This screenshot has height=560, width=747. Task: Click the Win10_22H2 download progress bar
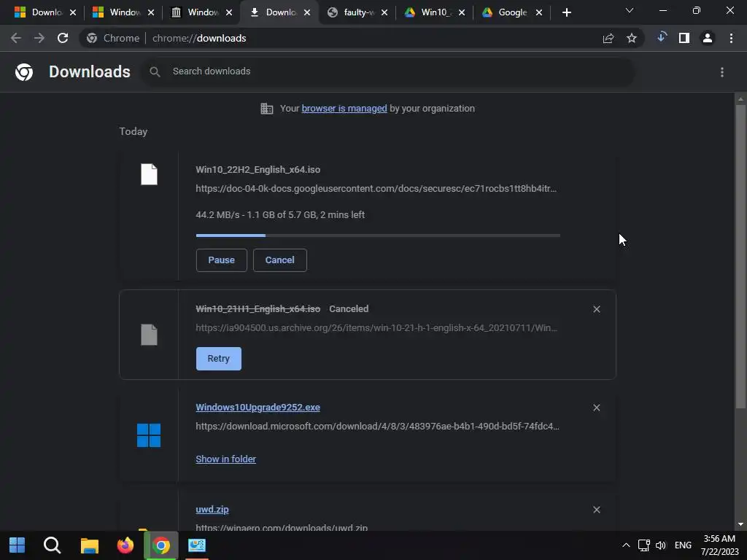pyautogui.click(x=378, y=236)
